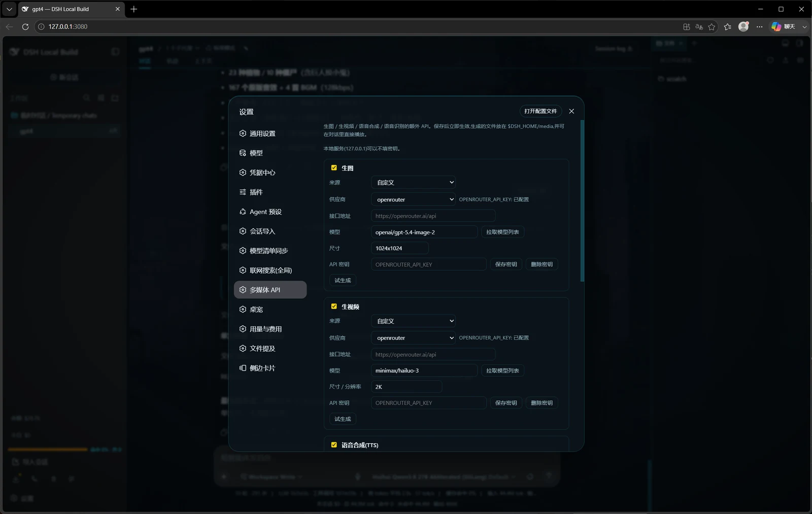
Task: Focus API 密钥 field in 生图 section
Action: tap(429, 264)
